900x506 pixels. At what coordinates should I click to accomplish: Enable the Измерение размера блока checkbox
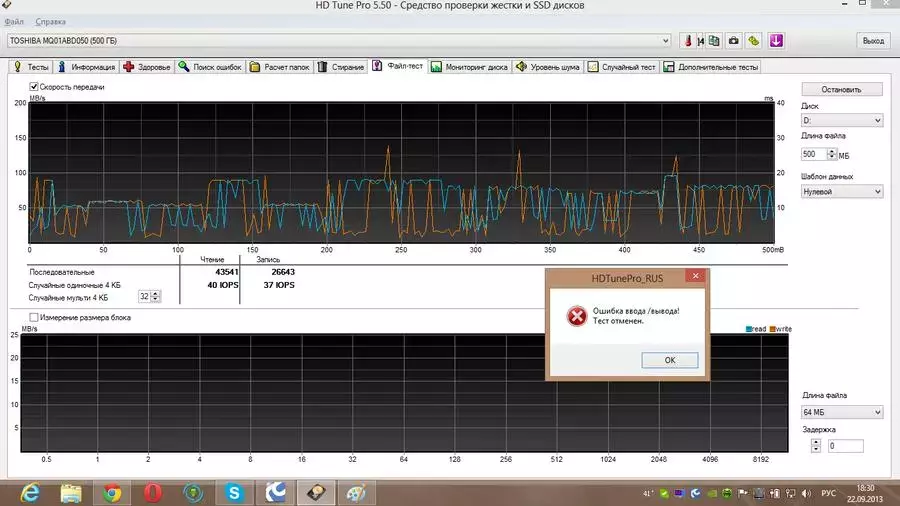point(34,317)
